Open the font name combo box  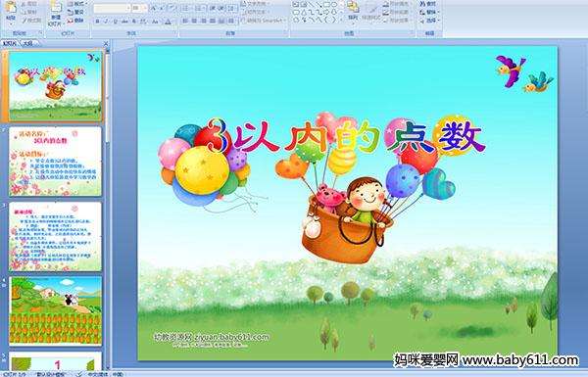coord(112,8)
